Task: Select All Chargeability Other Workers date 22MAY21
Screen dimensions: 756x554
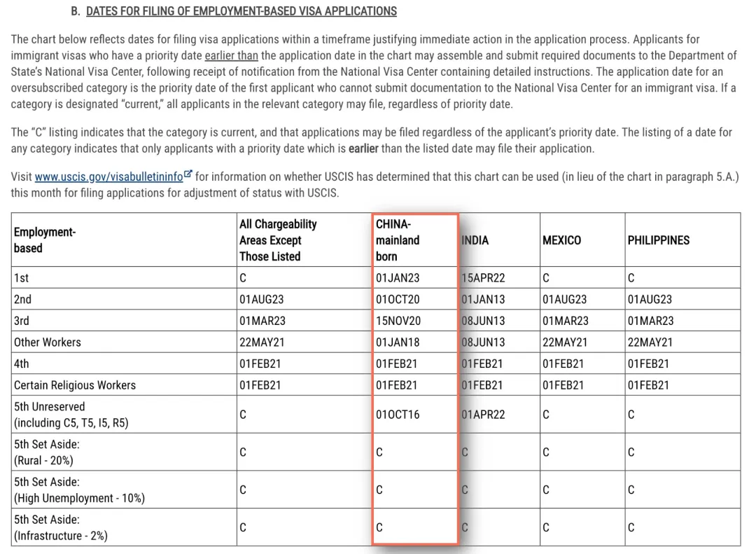Action: (x=262, y=342)
